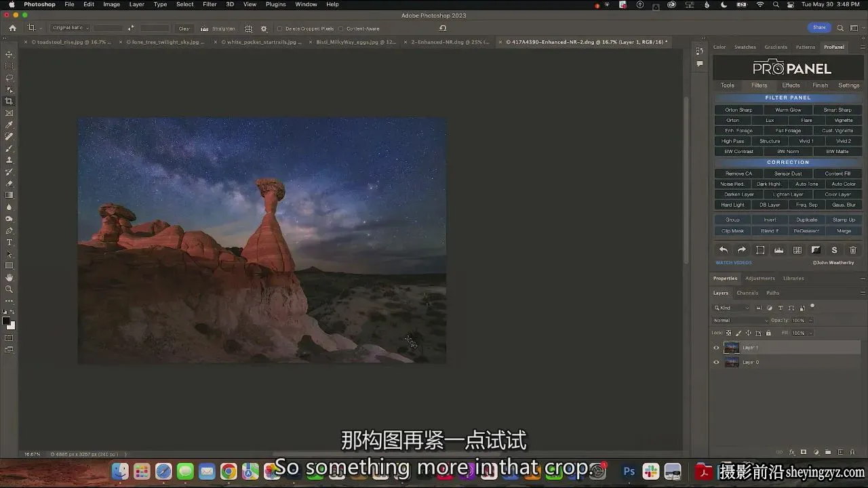
Task: Reset the crop using the undo arrow icon
Action: click(443, 28)
